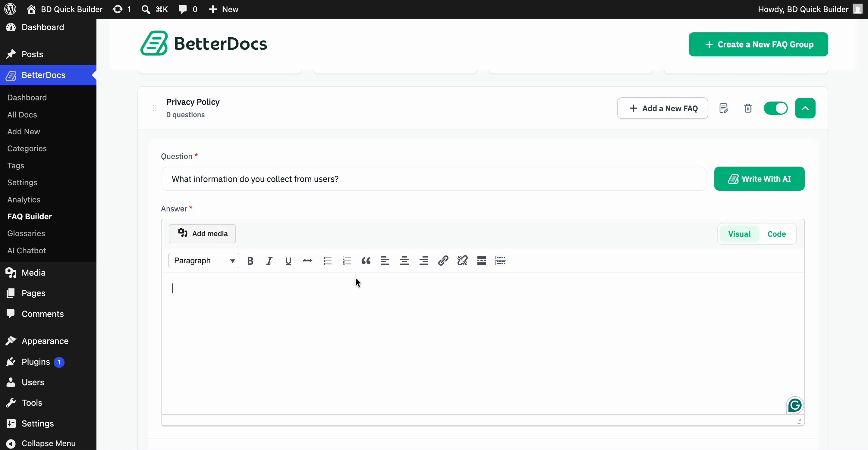The image size is (868, 450).
Task: Open All Docs in the sidebar
Action: click(22, 114)
